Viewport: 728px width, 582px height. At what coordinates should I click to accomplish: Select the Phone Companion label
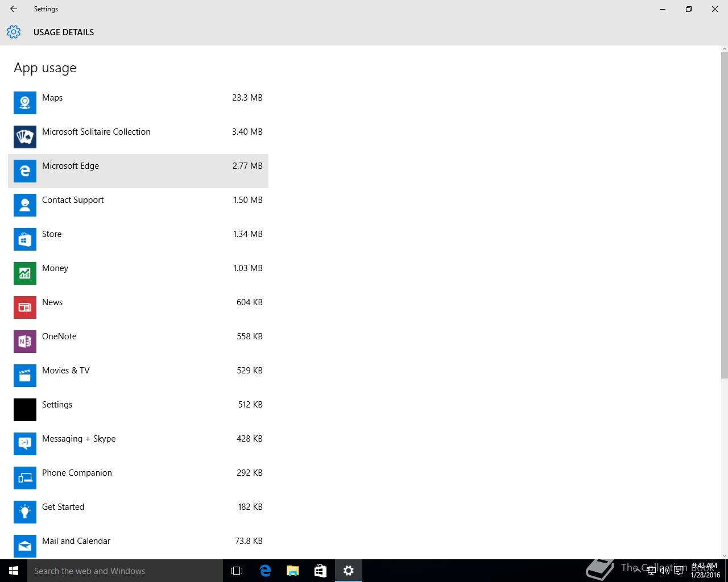[77, 473]
